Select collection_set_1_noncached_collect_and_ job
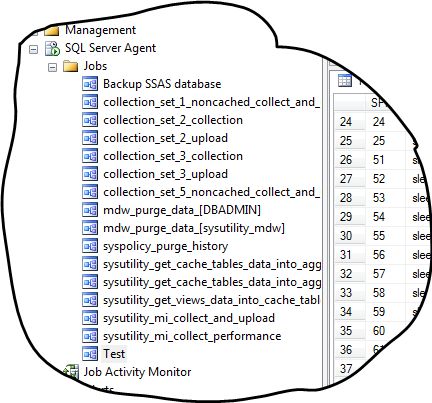This screenshot has height=403, width=432. 211,102
